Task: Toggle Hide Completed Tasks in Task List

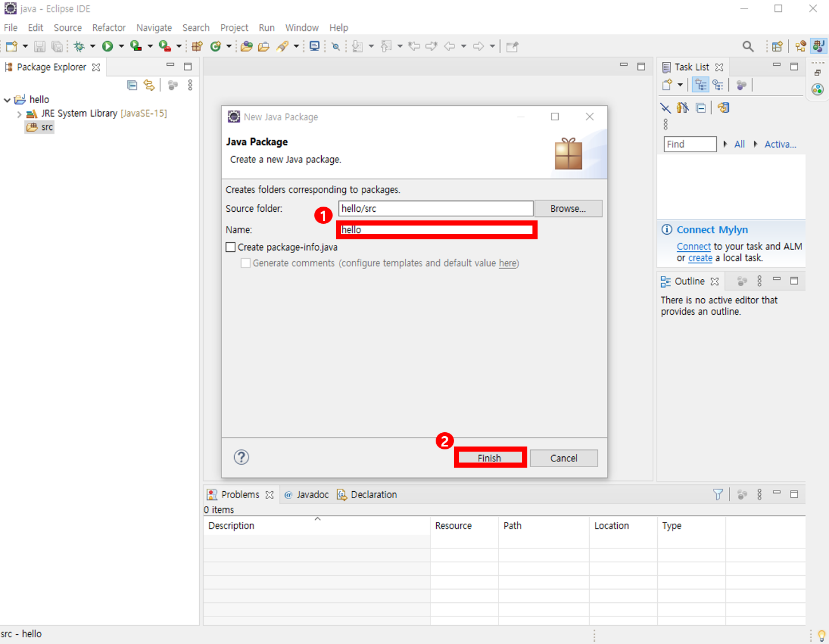Action: (x=665, y=108)
